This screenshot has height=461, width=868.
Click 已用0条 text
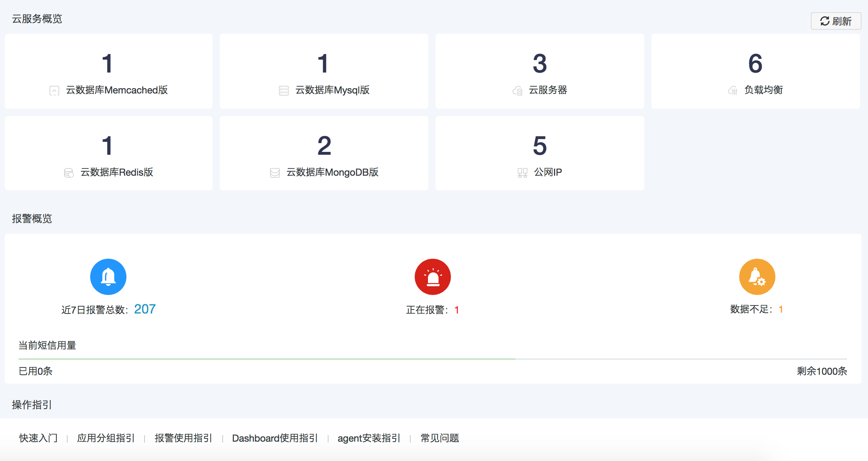click(35, 371)
